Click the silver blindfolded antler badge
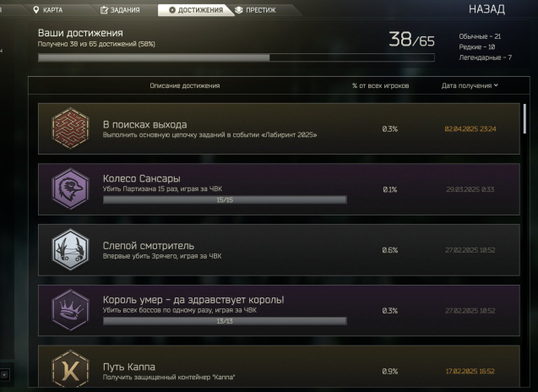538x392 pixels. [x=70, y=249]
